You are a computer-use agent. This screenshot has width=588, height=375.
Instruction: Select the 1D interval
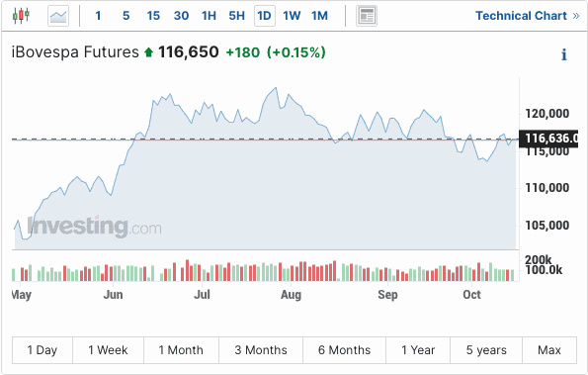pyautogui.click(x=265, y=16)
